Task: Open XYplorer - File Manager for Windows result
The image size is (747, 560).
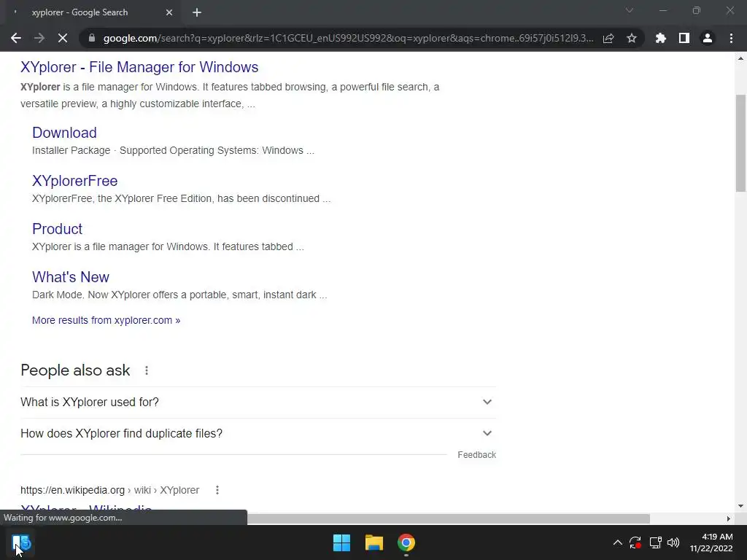Action: coord(139,67)
